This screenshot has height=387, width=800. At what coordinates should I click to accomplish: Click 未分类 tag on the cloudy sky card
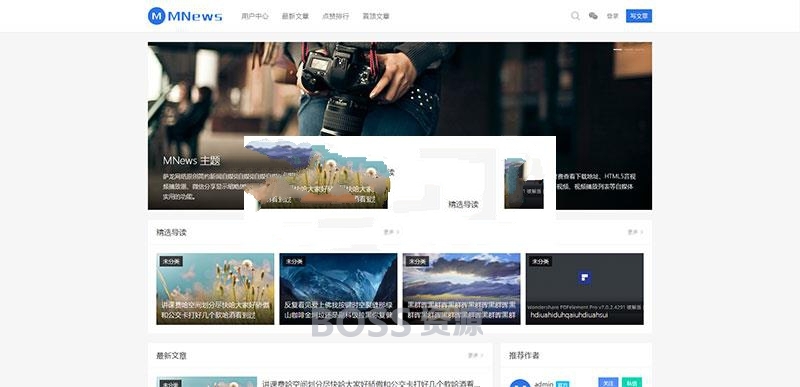click(x=417, y=262)
